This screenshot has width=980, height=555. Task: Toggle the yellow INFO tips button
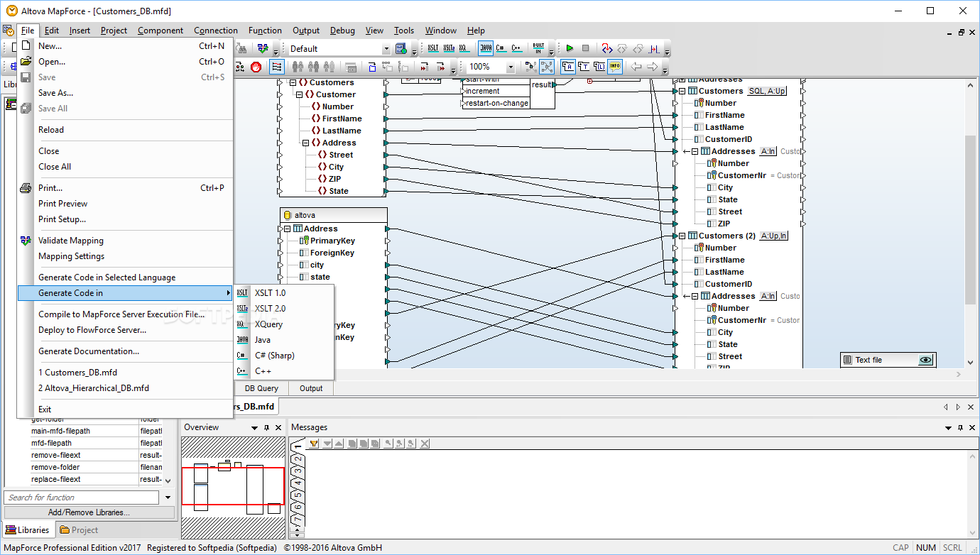[614, 67]
